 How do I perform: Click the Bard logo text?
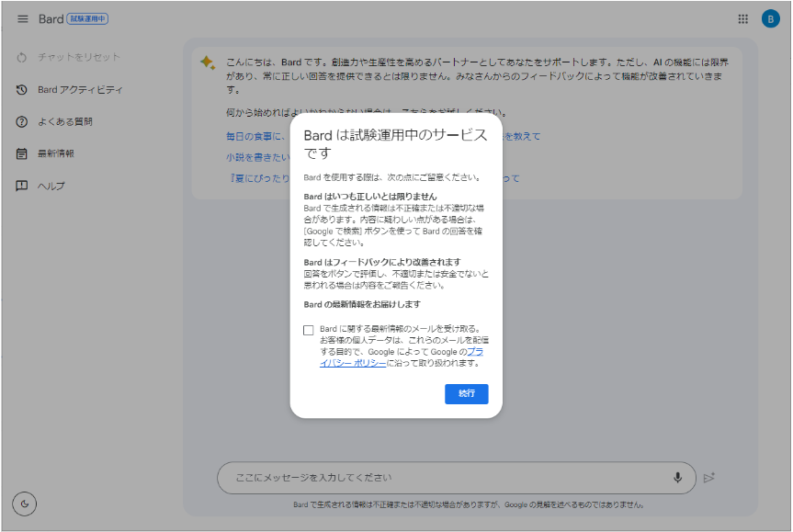[x=51, y=18]
